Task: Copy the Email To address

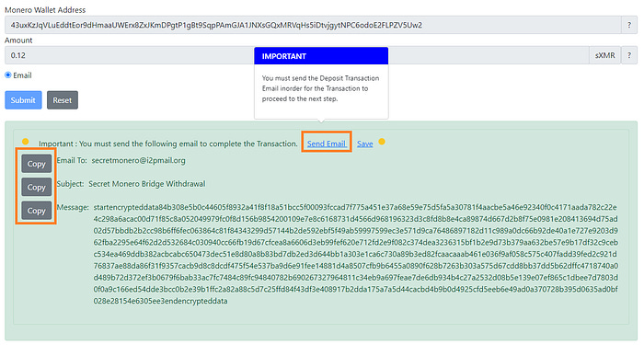Action: coord(37,164)
